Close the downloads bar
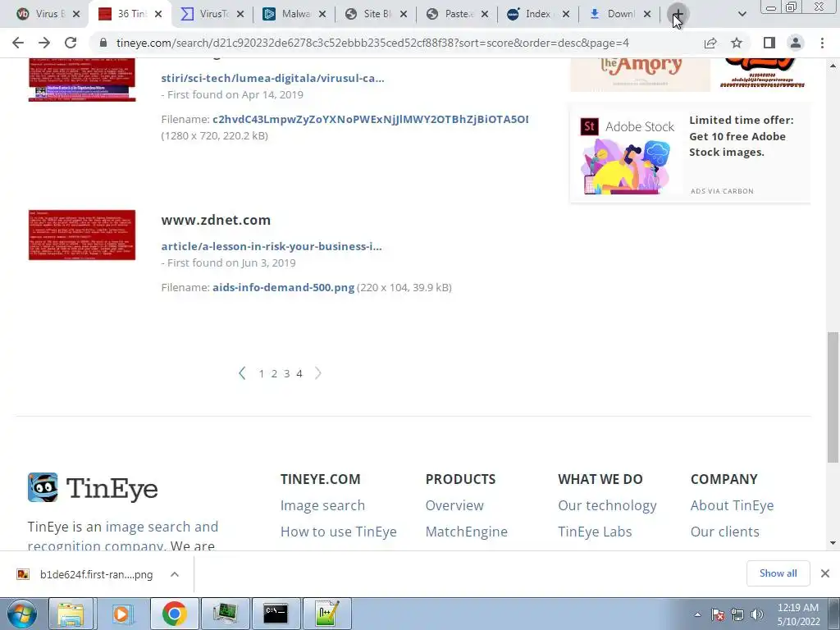Image resolution: width=840 pixels, height=630 pixels. (x=825, y=573)
